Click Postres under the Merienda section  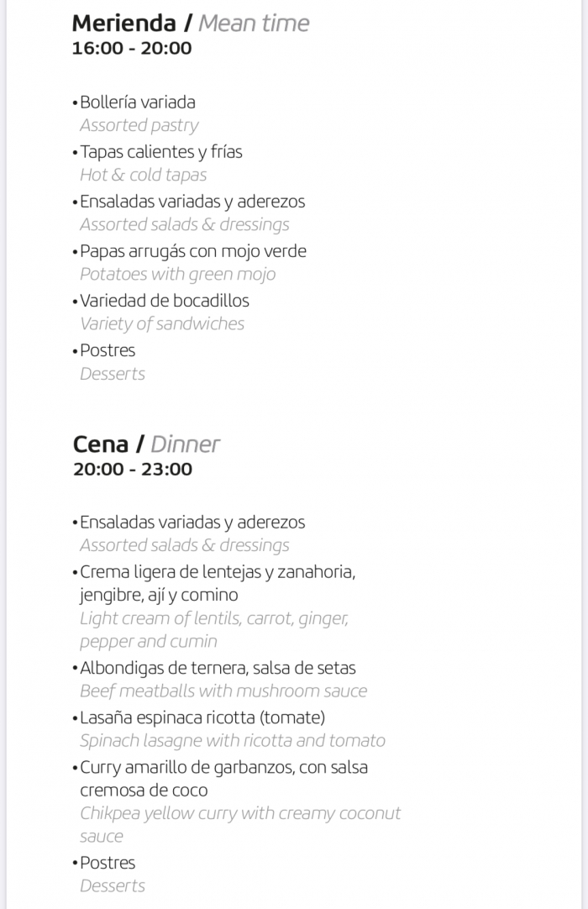[x=108, y=350]
